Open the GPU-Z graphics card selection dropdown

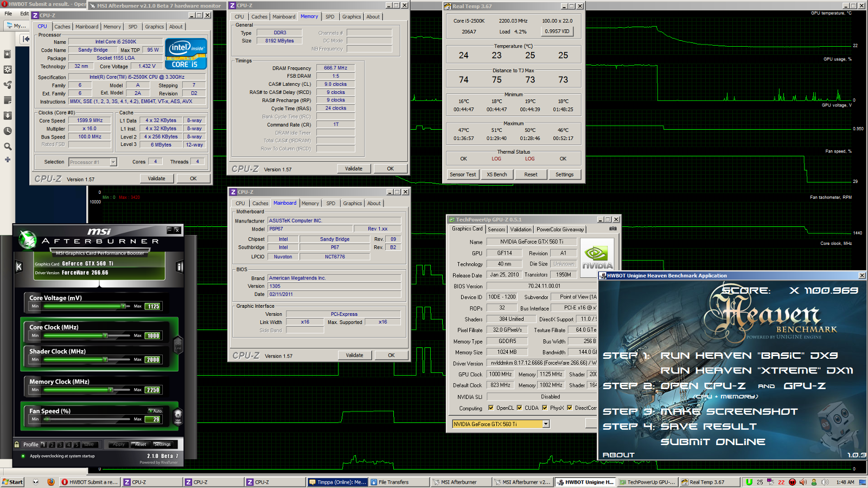click(x=546, y=424)
